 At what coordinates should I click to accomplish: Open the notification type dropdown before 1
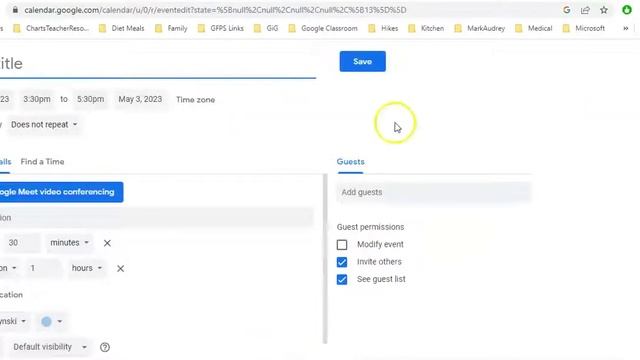pyautogui.click(x=9, y=268)
